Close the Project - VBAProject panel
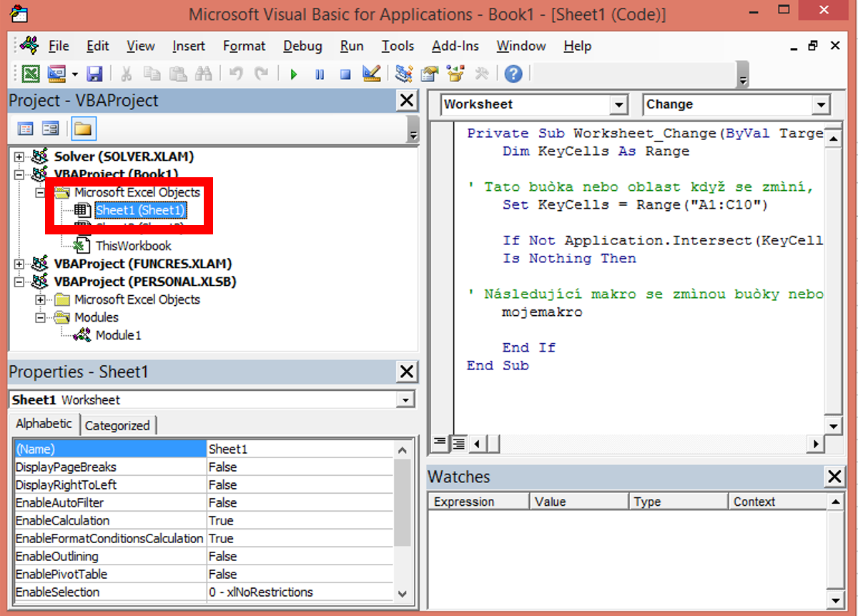This screenshot has height=616, width=858. (407, 101)
